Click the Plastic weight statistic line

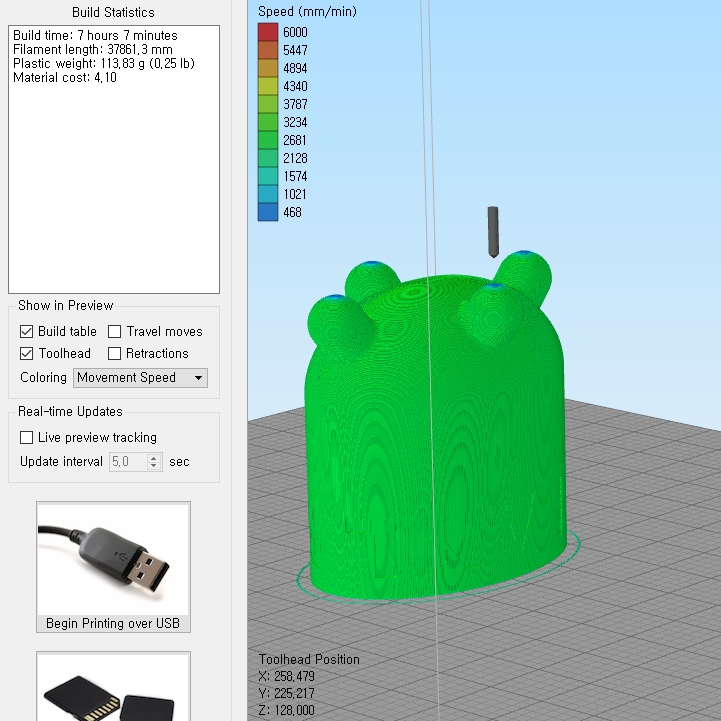[x=104, y=63]
